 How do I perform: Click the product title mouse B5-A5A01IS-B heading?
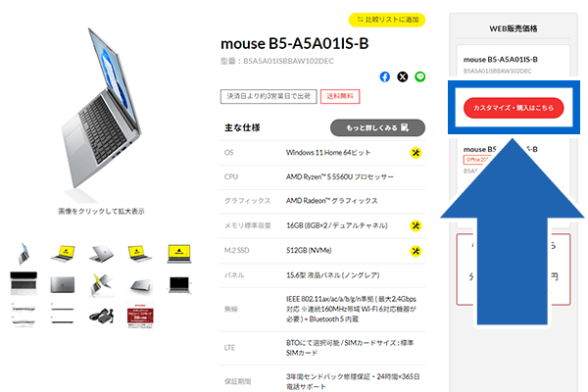[295, 44]
